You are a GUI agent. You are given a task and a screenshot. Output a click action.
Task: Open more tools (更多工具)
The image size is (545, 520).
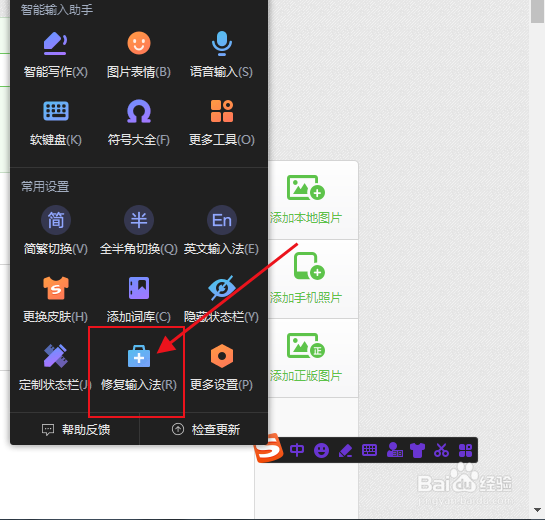coord(221,123)
